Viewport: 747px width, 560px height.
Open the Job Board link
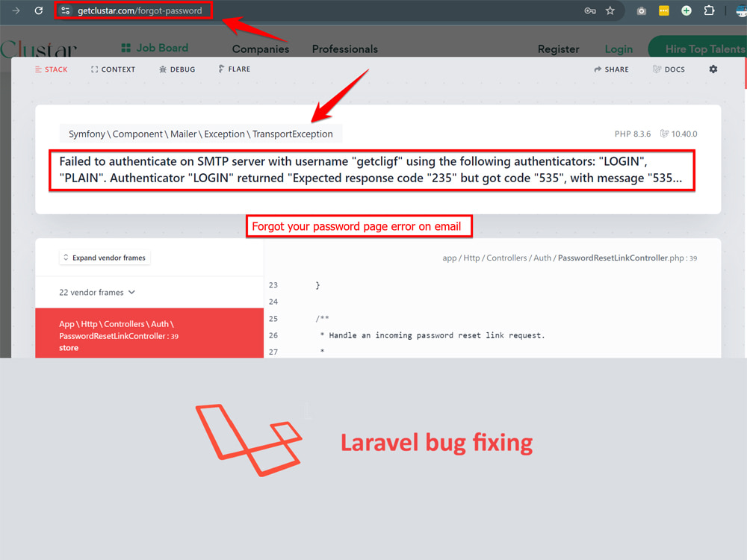tap(162, 48)
